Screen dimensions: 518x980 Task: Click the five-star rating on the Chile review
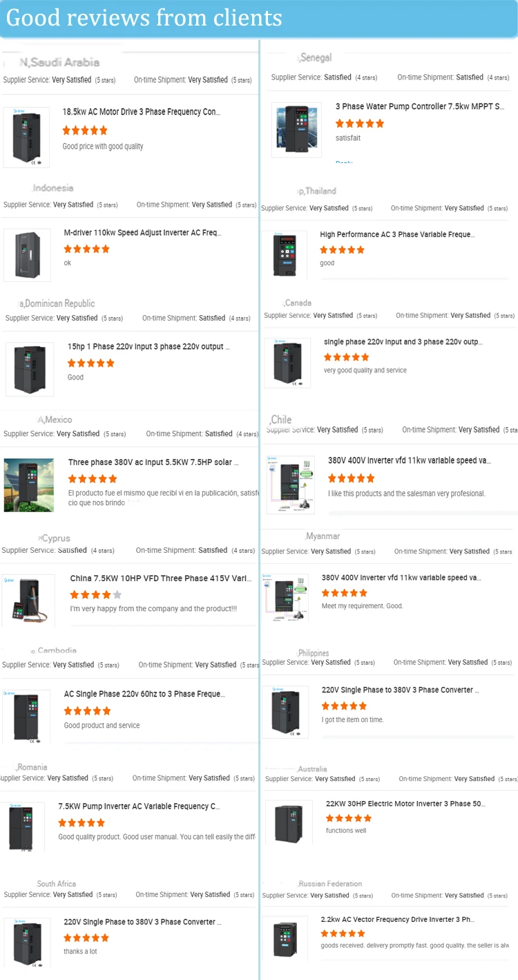351,478
